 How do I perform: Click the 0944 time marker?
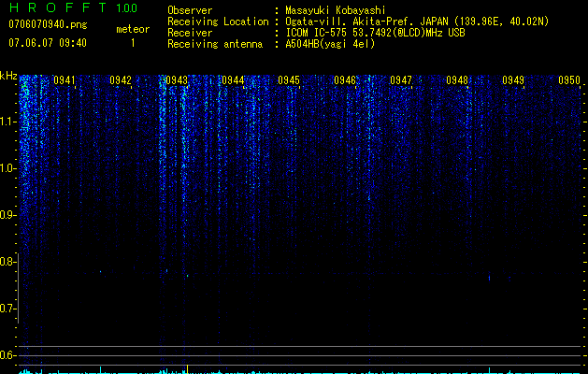click(x=233, y=80)
